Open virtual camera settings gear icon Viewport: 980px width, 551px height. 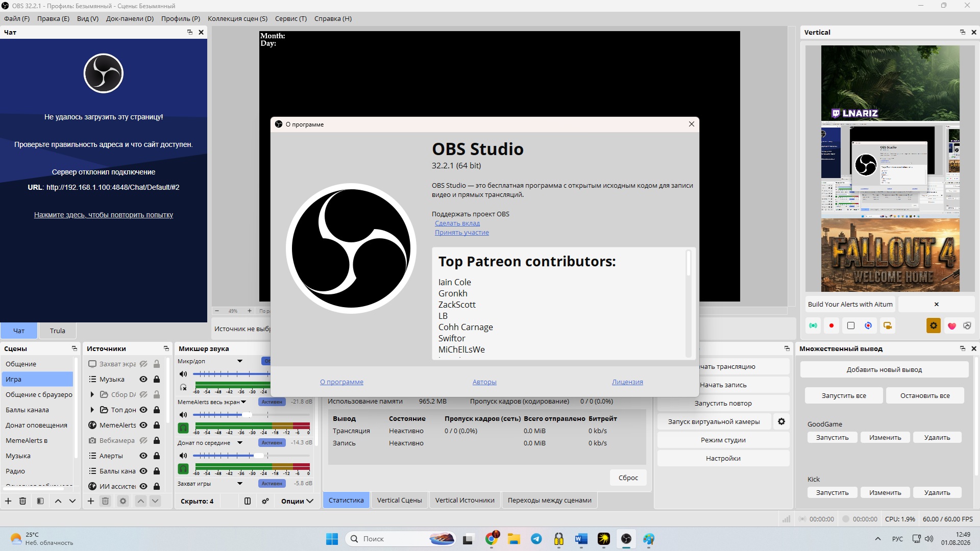[x=781, y=421]
